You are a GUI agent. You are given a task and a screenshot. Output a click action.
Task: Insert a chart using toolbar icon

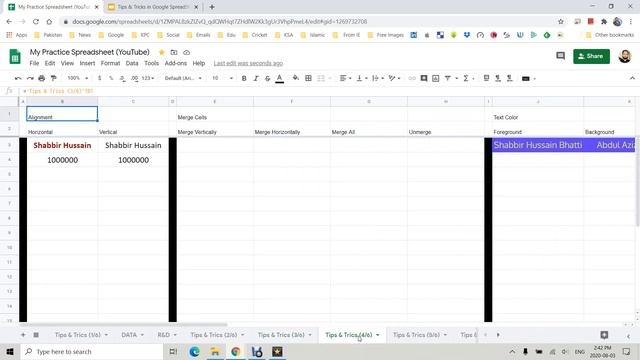tap(436, 78)
